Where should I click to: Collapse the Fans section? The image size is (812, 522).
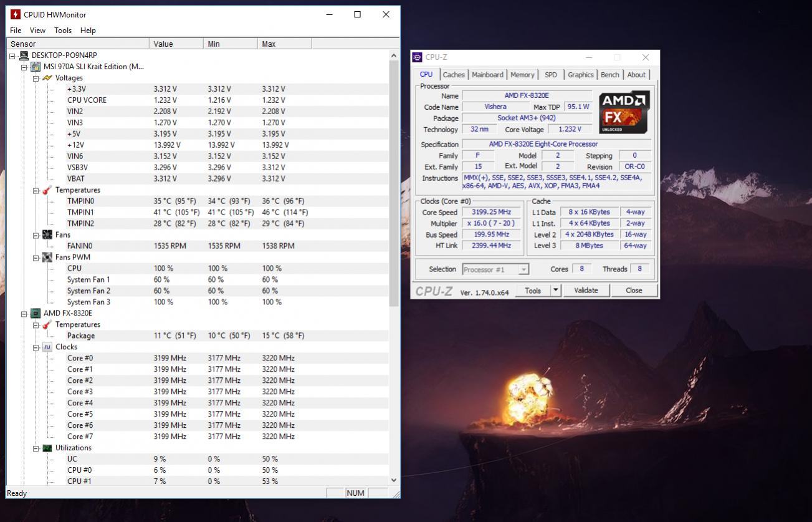click(x=36, y=235)
